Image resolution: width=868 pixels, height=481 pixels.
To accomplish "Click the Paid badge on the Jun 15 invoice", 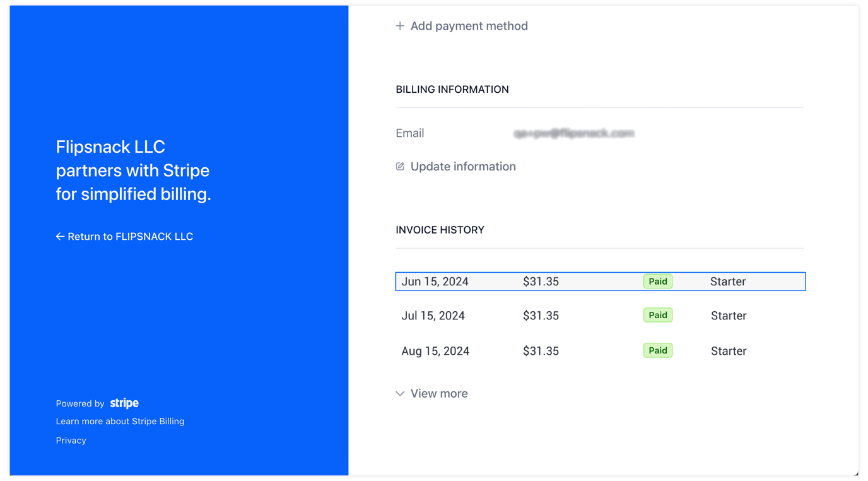I will pos(657,281).
